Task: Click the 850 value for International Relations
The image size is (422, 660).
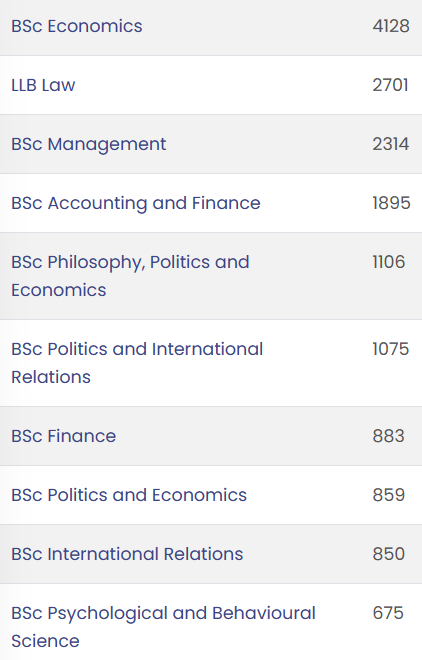Action: coord(389,554)
